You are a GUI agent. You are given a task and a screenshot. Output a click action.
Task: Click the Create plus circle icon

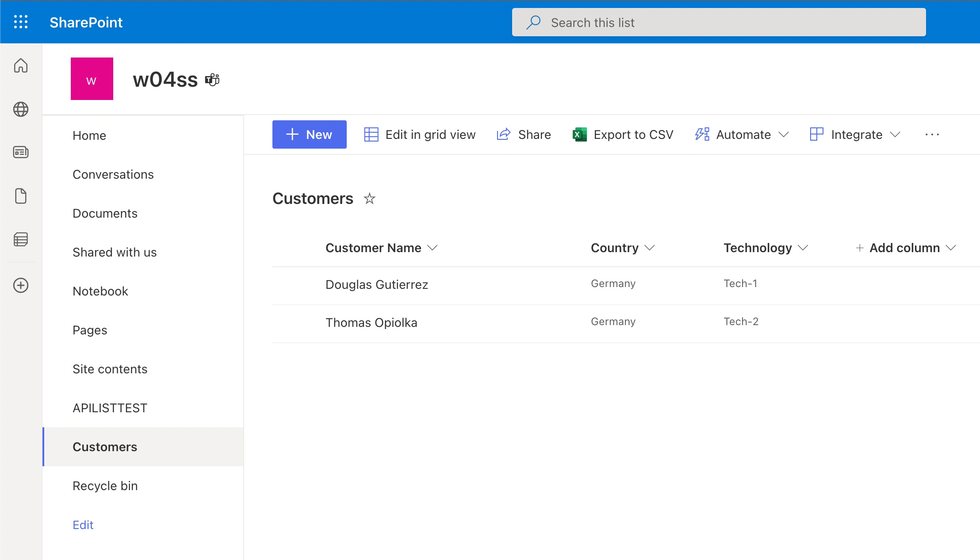(x=21, y=285)
